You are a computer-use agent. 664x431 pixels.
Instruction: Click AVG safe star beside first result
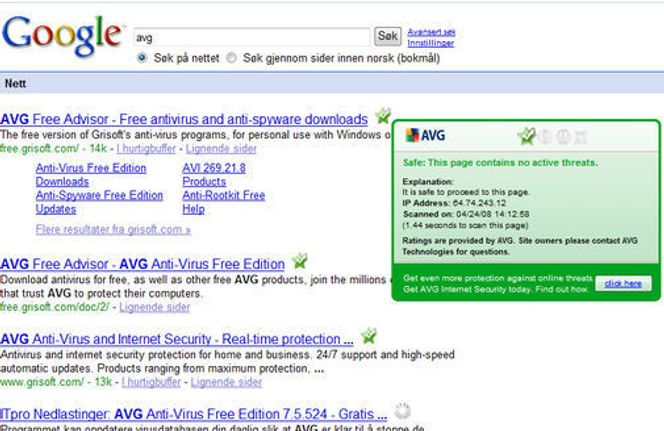click(383, 116)
